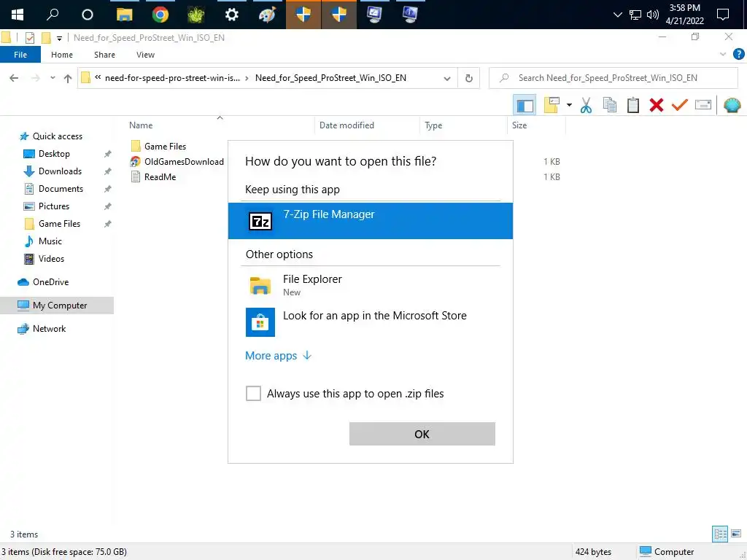
Task: Choose File Explorer to open the file
Action: click(370, 285)
